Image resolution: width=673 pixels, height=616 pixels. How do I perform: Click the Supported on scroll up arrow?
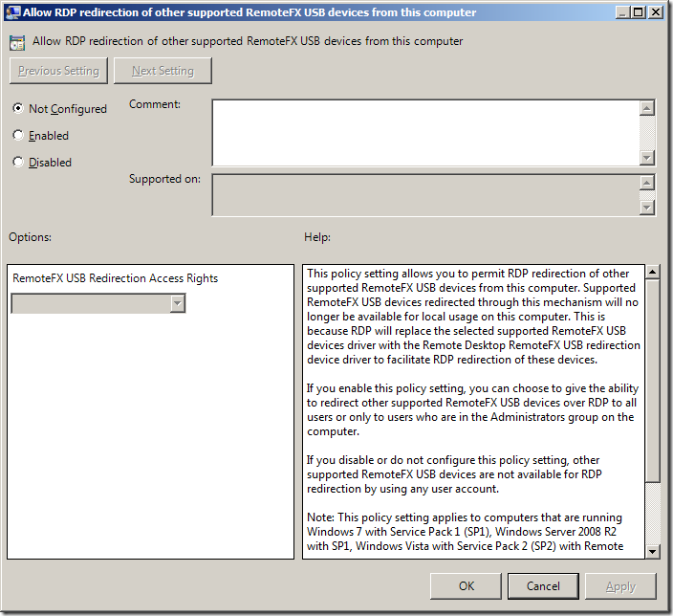coord(647,182)
